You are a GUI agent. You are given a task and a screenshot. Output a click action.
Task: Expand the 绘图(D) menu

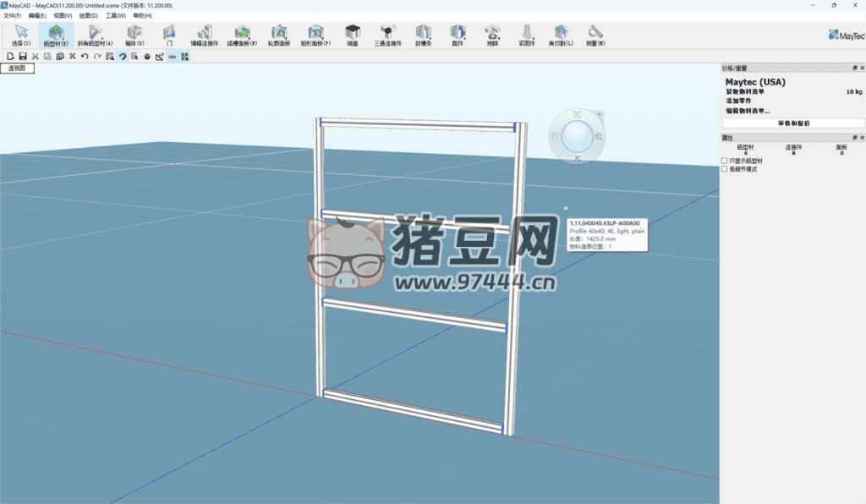[88, 15]
